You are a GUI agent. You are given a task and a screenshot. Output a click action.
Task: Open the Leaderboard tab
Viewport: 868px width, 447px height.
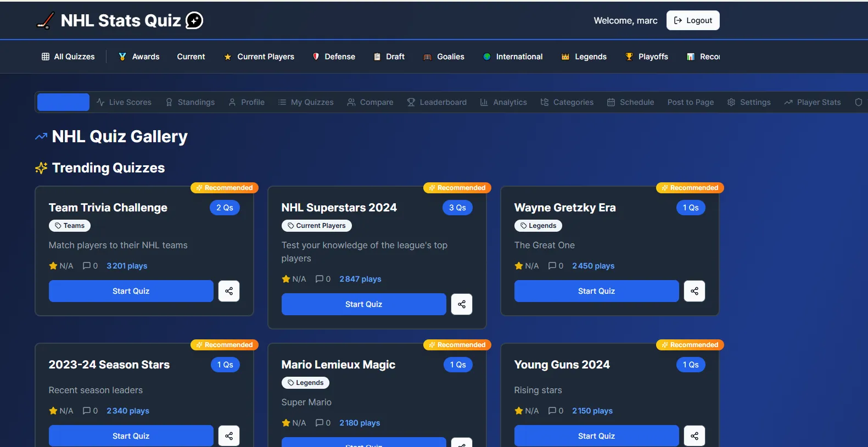pos(437,102)
